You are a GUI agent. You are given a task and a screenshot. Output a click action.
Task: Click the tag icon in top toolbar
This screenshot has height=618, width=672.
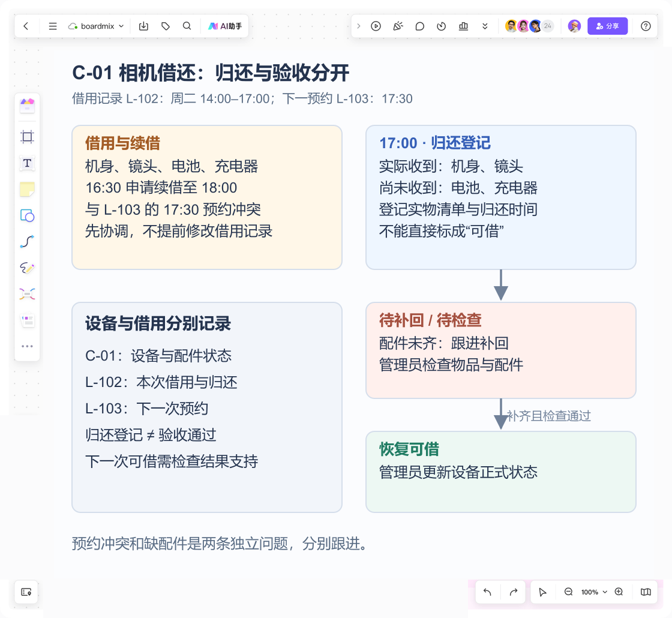click(x=166, y=26)
